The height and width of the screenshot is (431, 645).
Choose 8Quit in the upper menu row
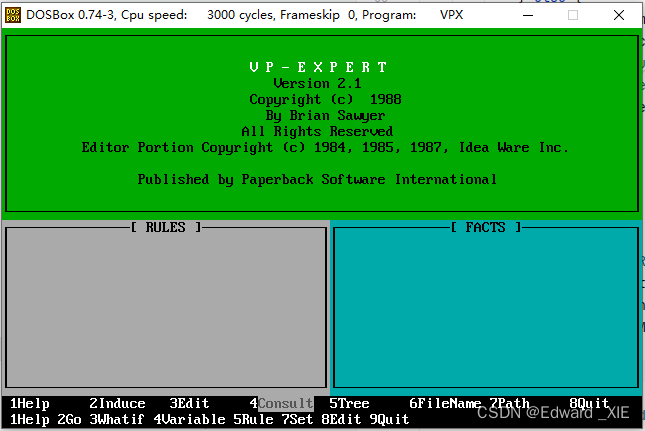tap(589, 403)
